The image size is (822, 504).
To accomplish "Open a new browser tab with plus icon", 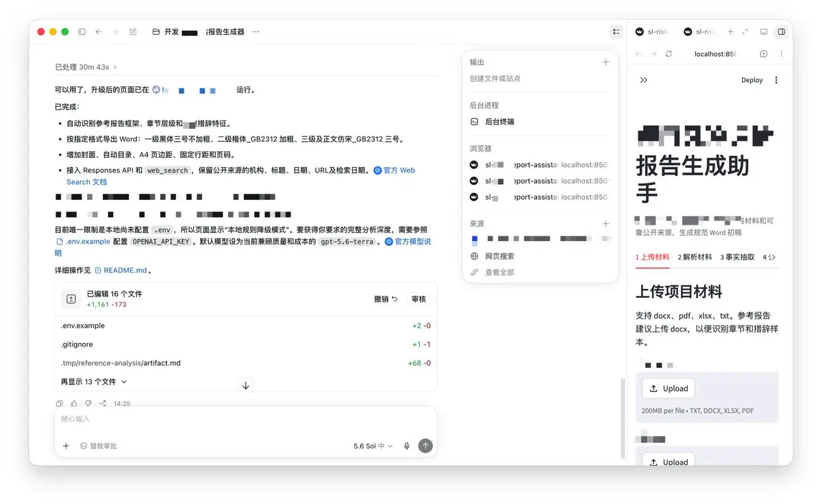I will pos(730,32).
